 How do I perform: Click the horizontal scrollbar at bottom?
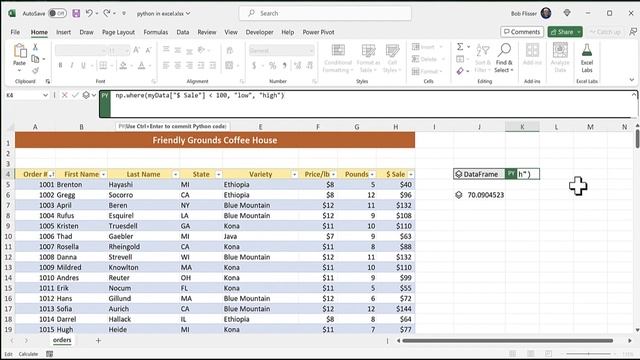[507, 340]
